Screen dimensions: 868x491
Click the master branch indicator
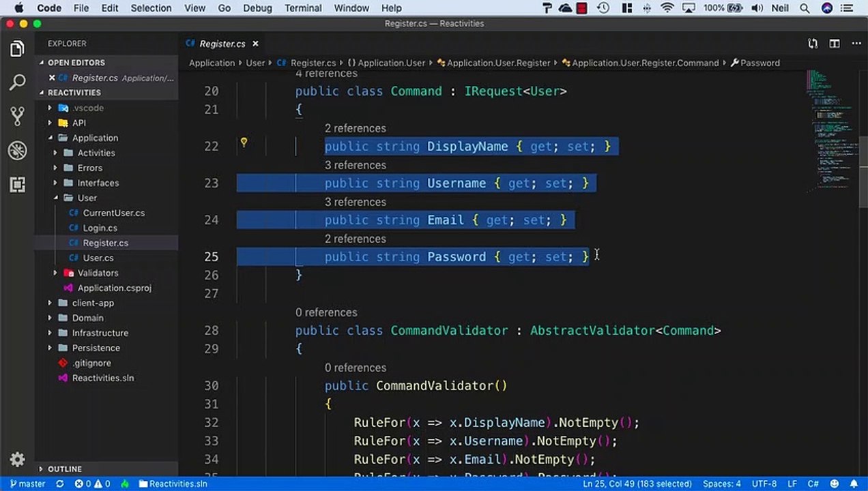(x=27, y=483)
